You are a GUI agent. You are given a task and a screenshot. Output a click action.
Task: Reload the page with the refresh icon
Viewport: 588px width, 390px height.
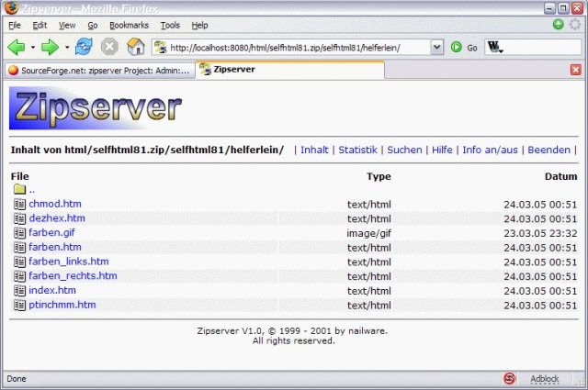[x=84, y=46]
